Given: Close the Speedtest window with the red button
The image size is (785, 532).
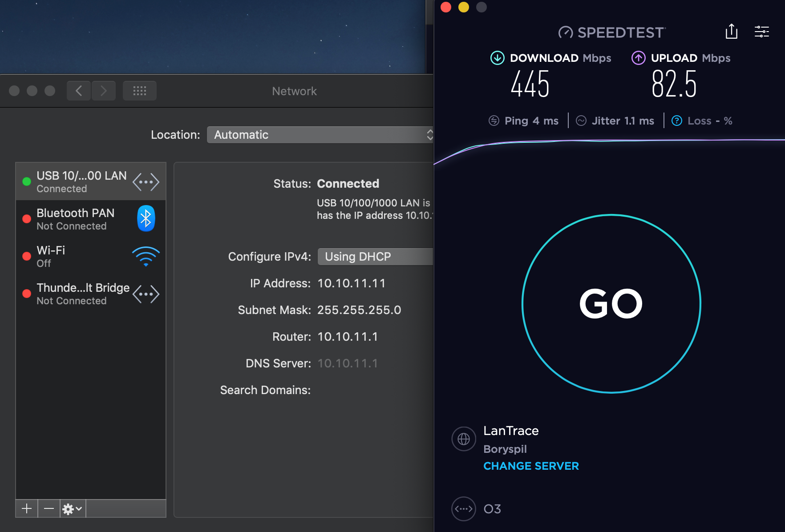Looking at the screenshot, I should 446,7.
